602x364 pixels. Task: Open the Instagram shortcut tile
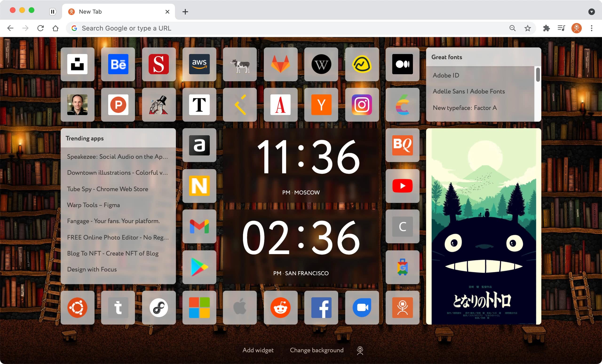point(362,105)
